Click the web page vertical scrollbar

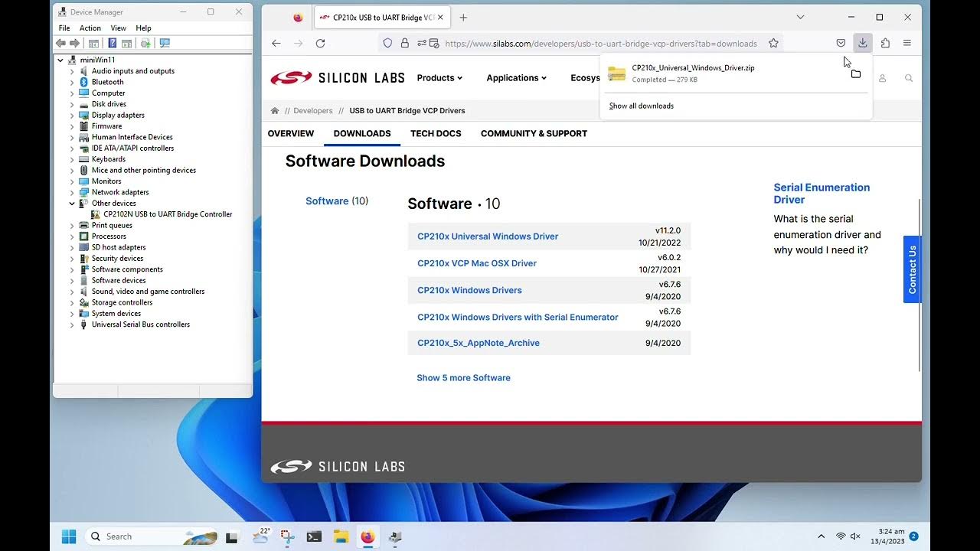920,285
